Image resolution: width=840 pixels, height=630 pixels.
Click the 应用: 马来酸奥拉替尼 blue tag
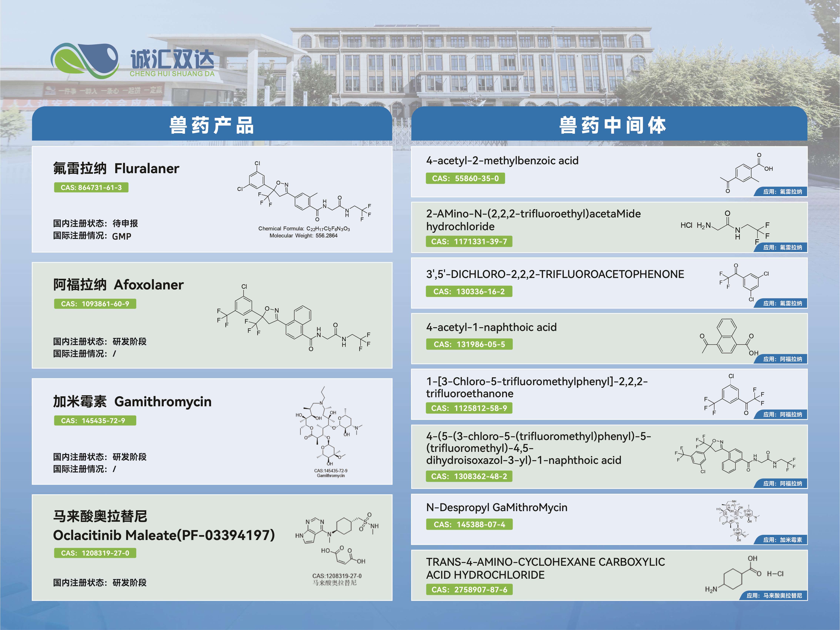click(774, 595)
